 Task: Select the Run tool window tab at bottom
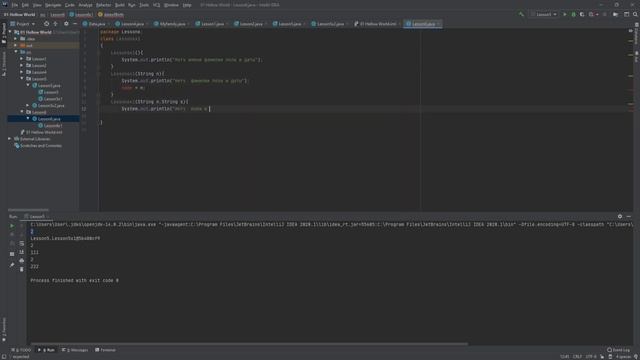pos(47,350)
